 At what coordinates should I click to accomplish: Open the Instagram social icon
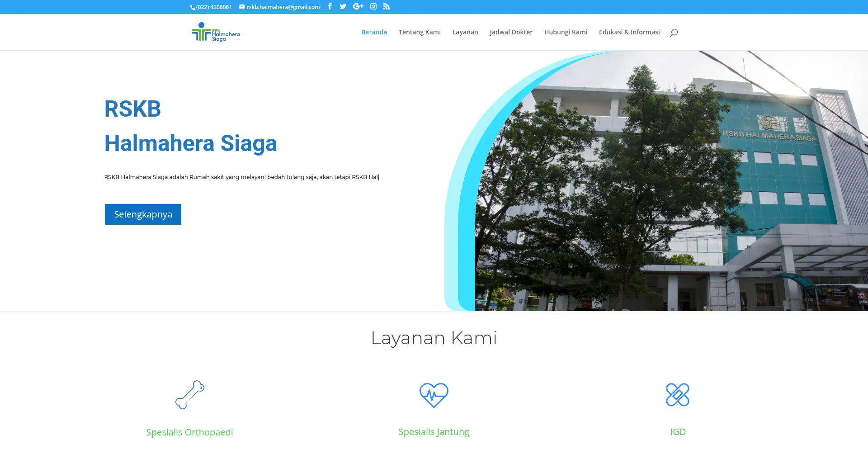coord(373,6)
